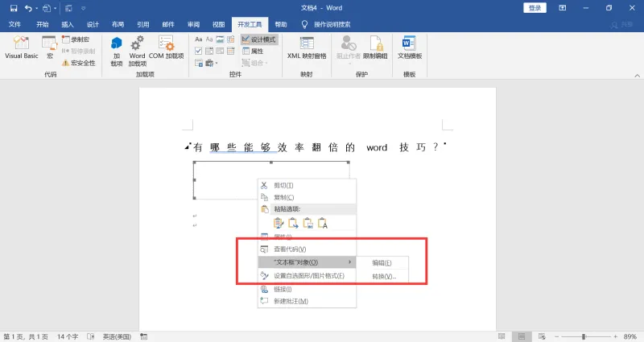Image resolution: width=644 pixels, height=342 pixels.
Task: Click the 加载项 add-ins hexagon icon
Action: [x=117, y=43]
